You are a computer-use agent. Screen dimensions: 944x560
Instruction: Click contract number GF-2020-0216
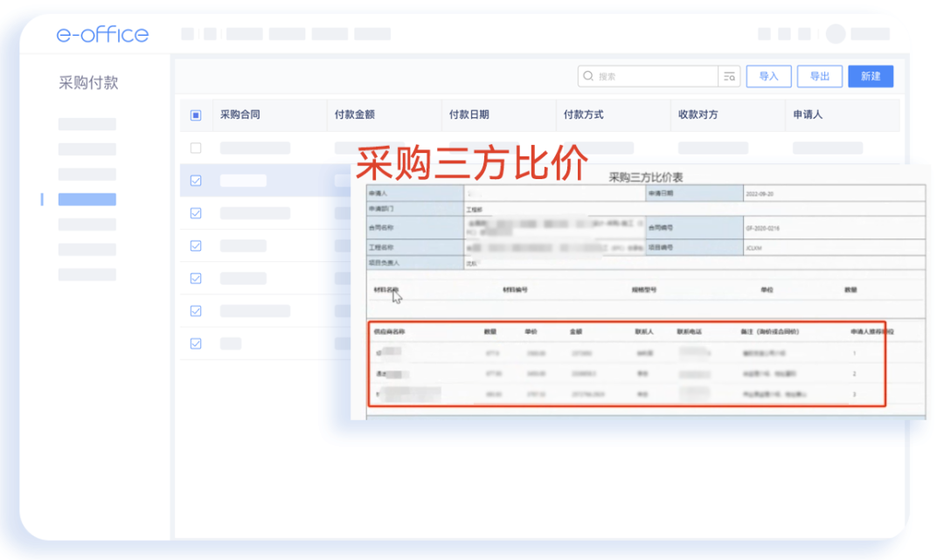(762, 229)
